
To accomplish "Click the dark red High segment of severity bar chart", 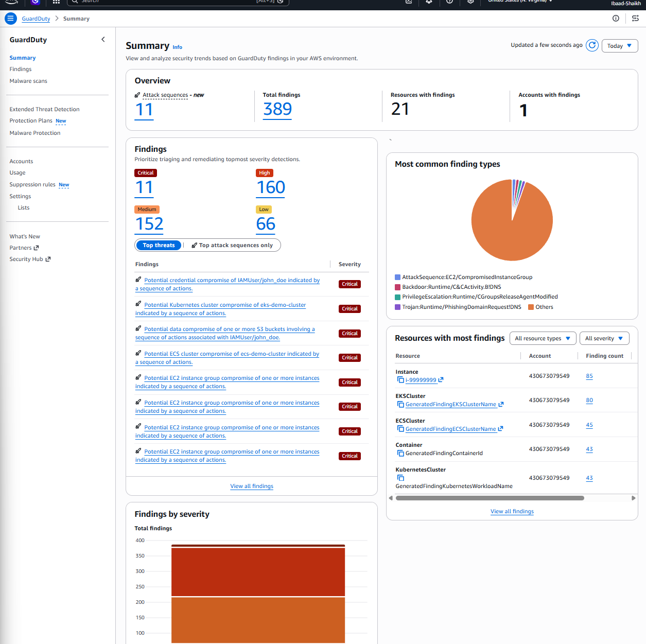I will tap(258, 571).
